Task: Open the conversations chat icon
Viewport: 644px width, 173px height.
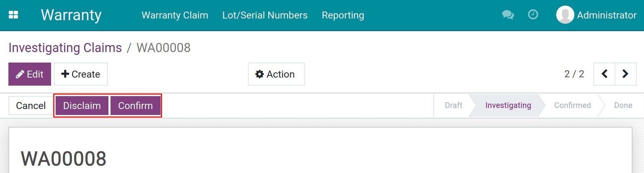Action: (x=508, y=15)
